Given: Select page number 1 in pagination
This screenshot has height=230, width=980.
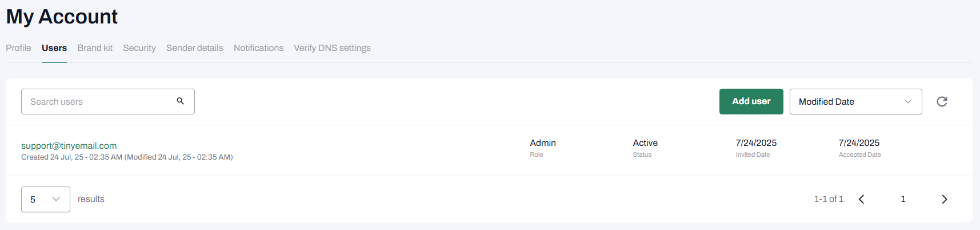Looking at the screenshot, I should pyautogui.click(x=903, y=199).
